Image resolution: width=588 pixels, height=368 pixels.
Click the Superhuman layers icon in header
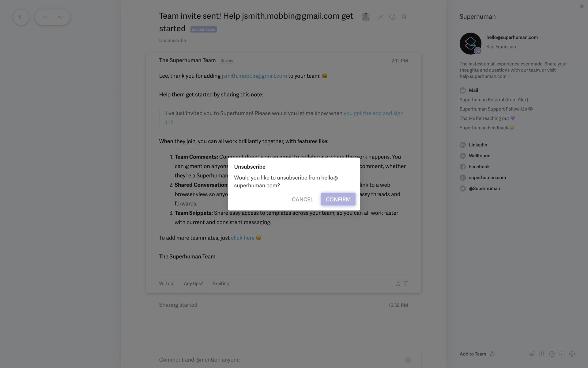coord(404,17)
